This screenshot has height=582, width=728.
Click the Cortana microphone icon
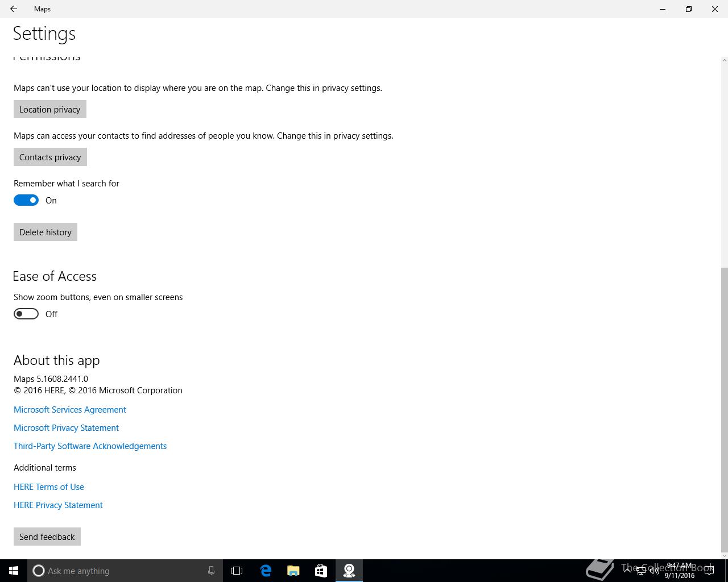211,571
